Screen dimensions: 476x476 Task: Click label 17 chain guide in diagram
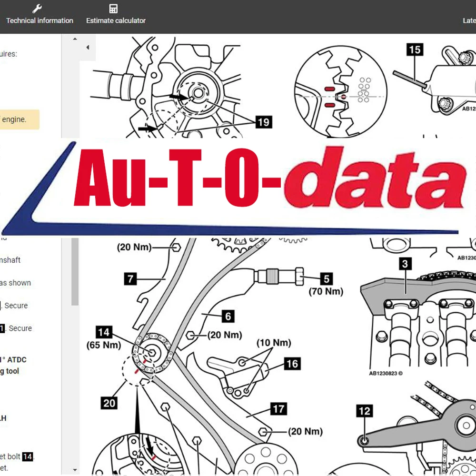(x=278, y=409)
